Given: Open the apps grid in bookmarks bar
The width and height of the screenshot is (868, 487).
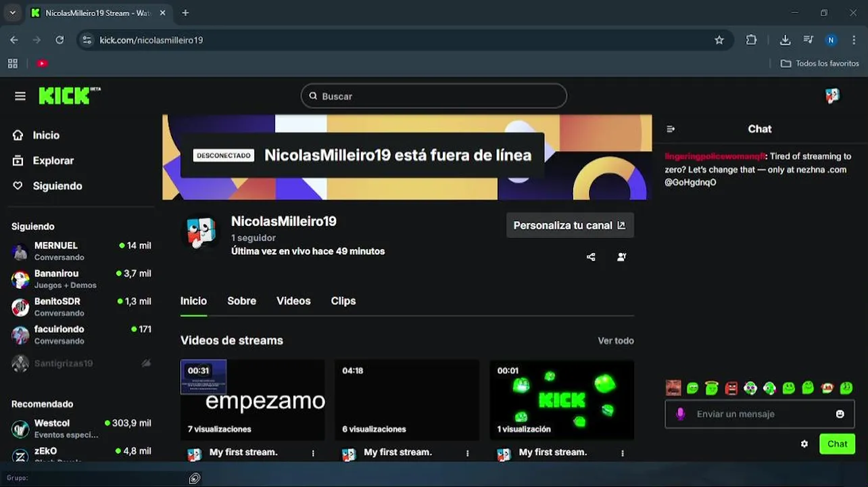Looking at the screenshot, I should (13, 64).
